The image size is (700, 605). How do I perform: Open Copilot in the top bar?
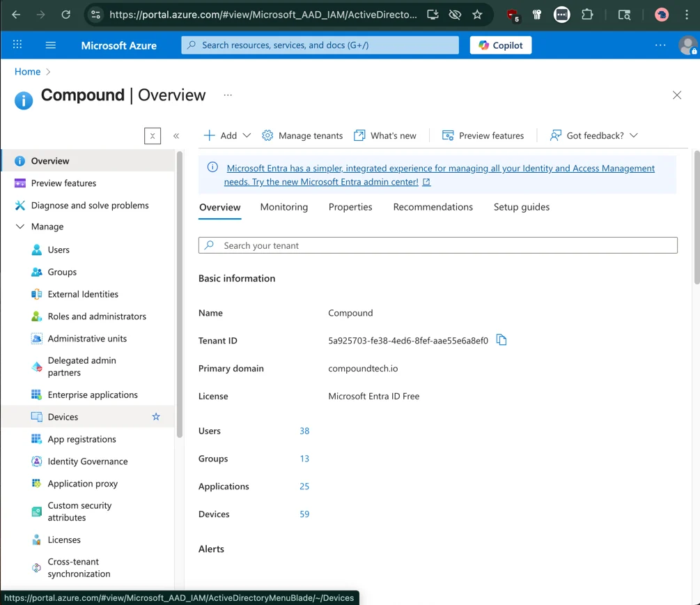coord(500,45)
